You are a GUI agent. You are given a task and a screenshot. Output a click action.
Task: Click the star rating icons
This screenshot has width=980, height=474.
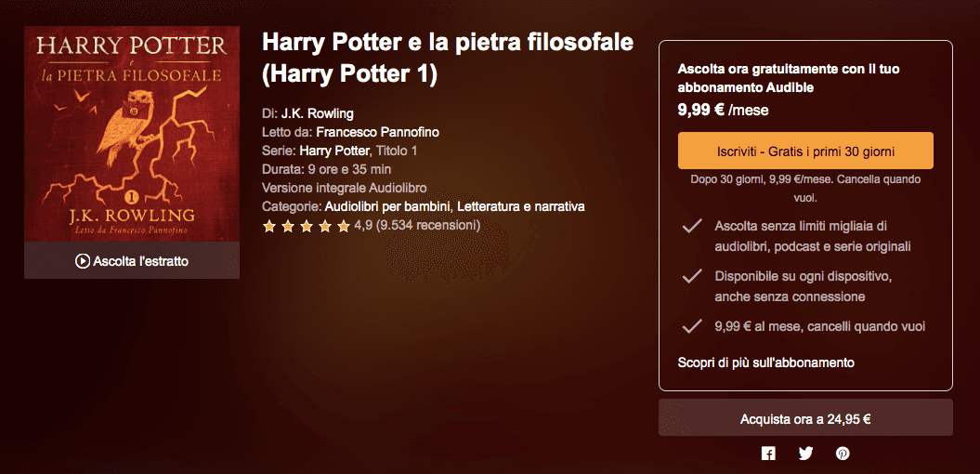(307, 226)
